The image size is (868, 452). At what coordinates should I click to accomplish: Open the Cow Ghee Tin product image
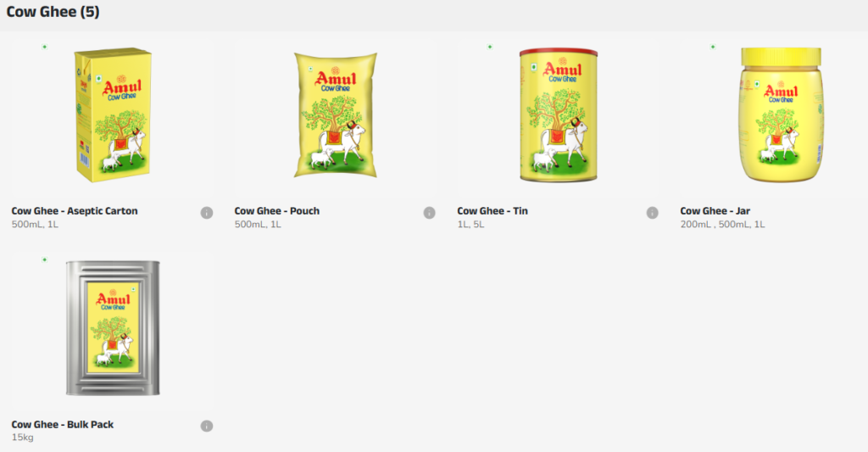point(559,114)
